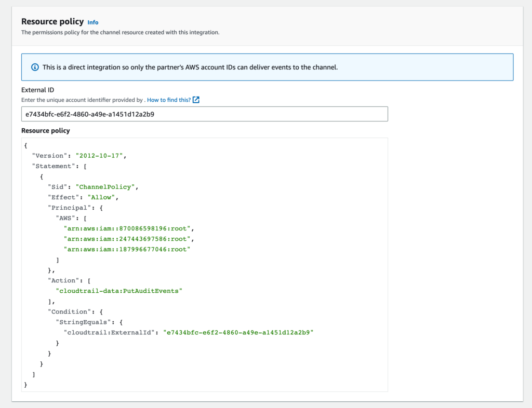Click the 'Resource policy' label above the JSON
Viewport: 532px width, 408px height.
[46, 131]
